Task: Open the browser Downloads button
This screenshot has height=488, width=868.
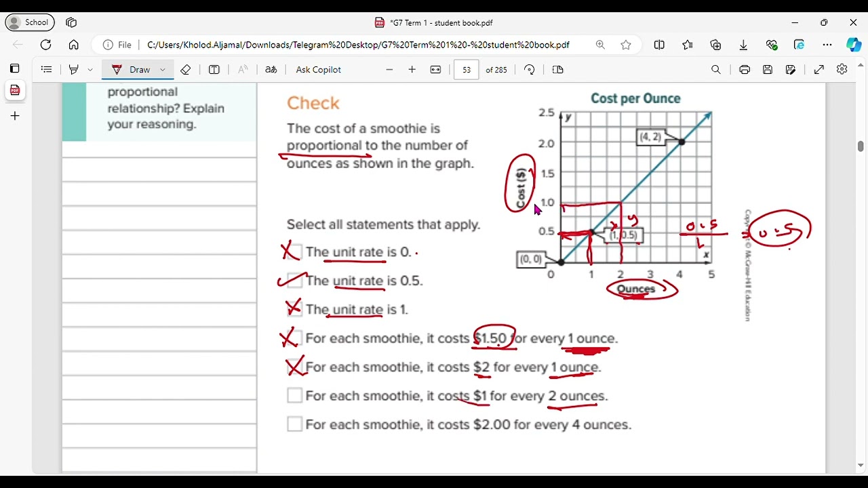Action: click(743, 45)
